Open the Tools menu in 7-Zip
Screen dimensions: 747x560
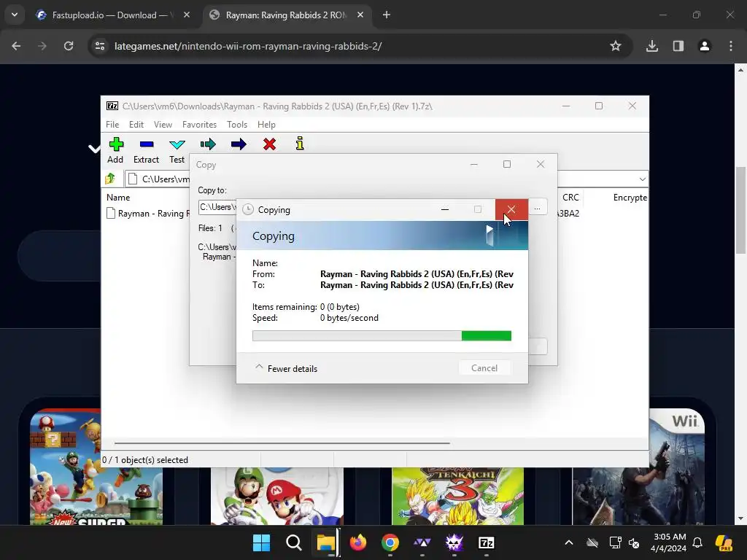(237, 124)
